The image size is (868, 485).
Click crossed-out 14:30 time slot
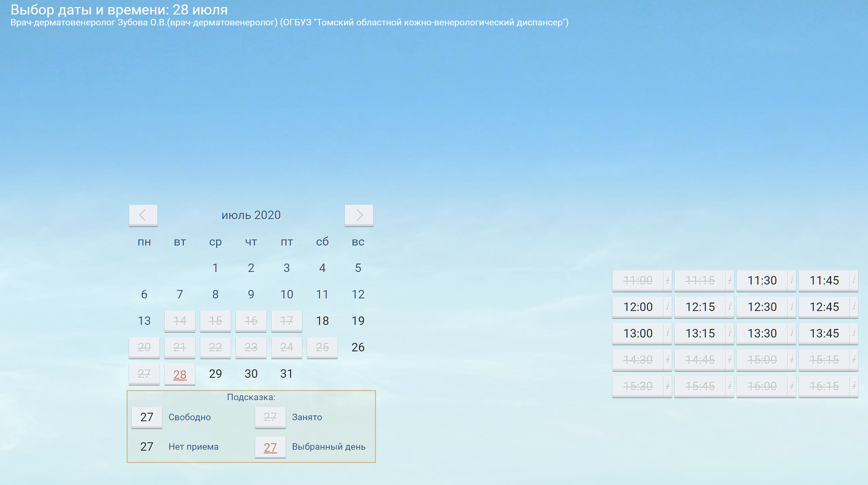637,360
